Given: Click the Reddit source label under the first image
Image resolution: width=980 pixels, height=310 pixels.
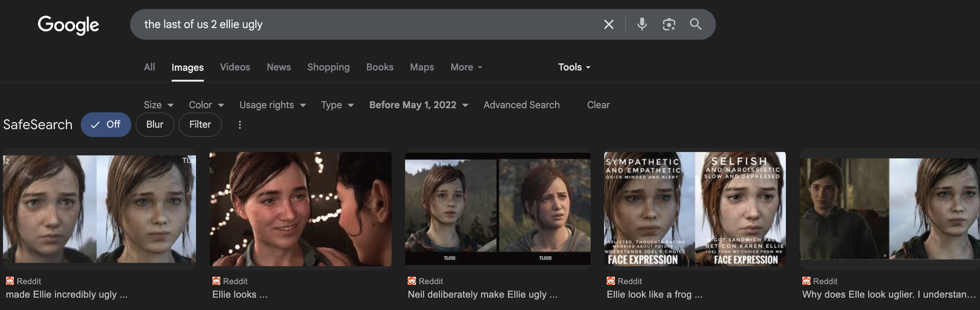Looking at the screenshot, I should click(x=29, y=281).
